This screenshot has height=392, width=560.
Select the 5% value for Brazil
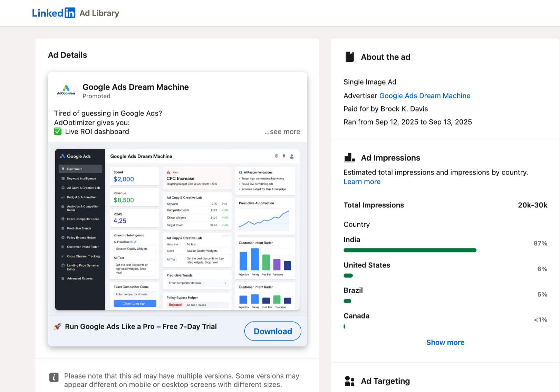[x=542, y=294]
